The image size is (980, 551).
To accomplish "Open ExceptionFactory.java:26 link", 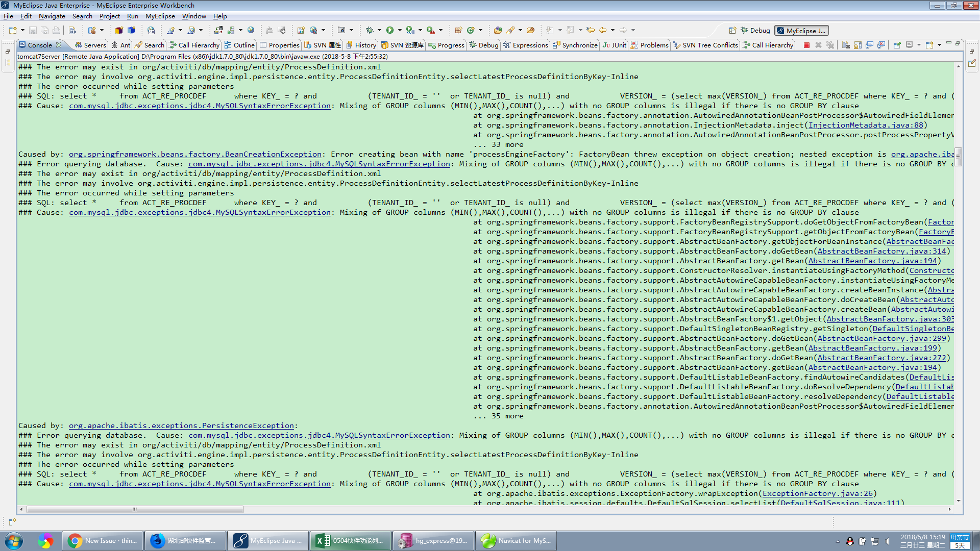I will pyautogui.click(x=818, y=493).
